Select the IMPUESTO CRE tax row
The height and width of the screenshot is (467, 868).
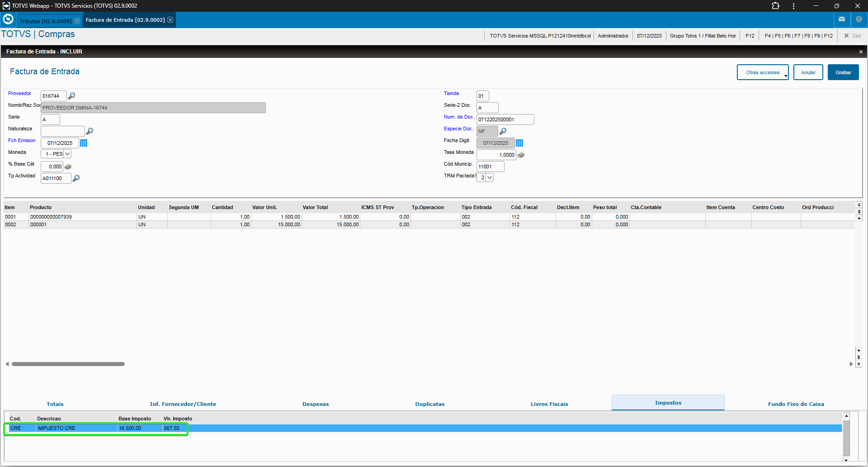click(425, 428)
